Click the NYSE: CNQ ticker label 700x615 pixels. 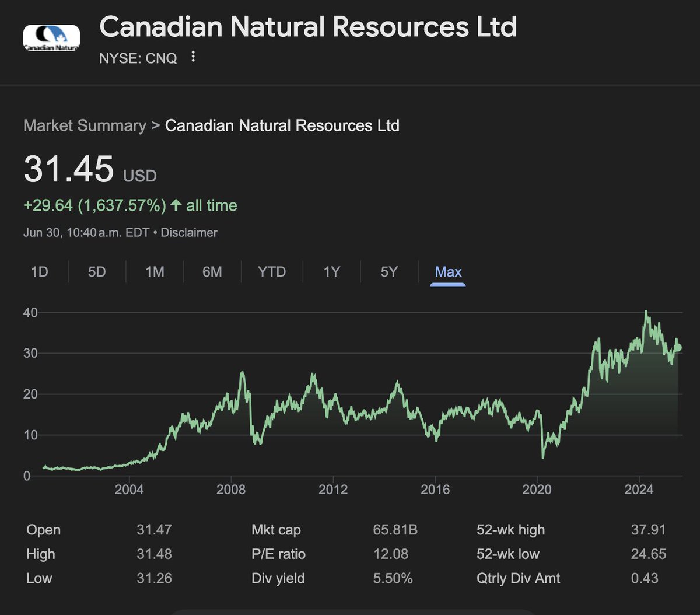coord(138,58)
